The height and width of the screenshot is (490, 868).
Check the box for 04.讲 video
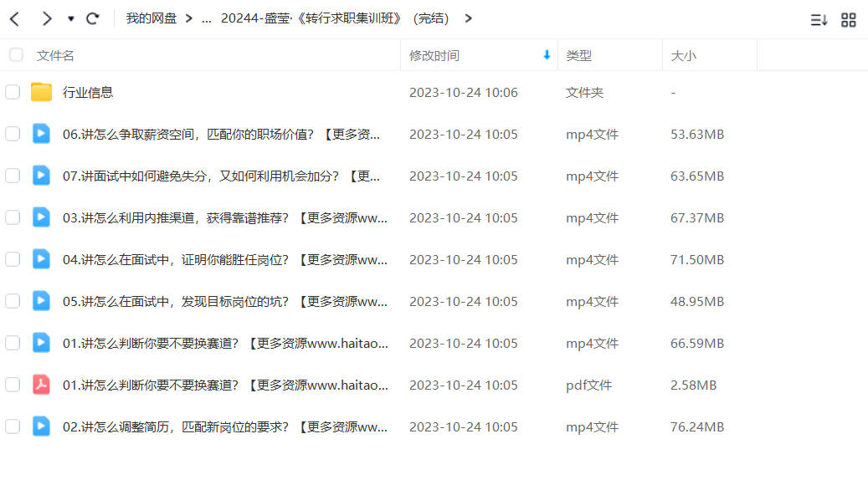click(x=13, y=259)
